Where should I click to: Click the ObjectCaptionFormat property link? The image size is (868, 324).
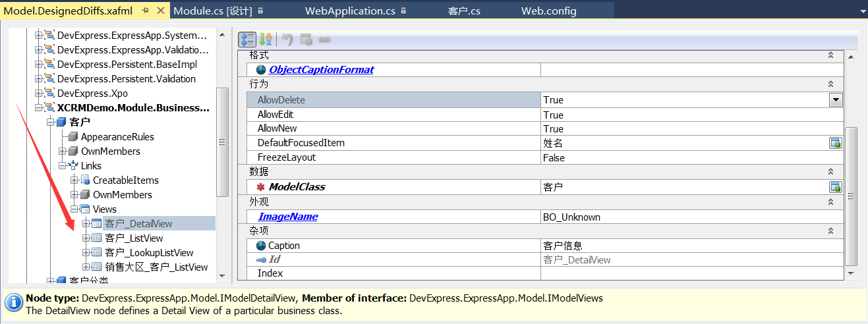pyautogui.click(x=321, y=70)
